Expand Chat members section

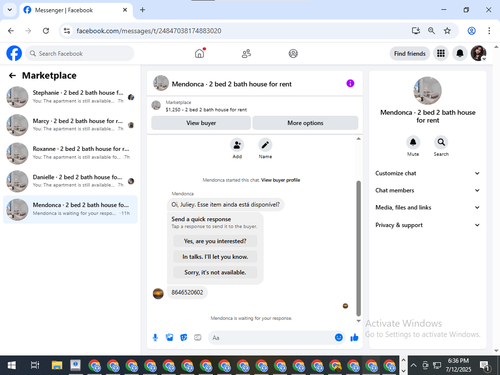[x=427, y=190]
